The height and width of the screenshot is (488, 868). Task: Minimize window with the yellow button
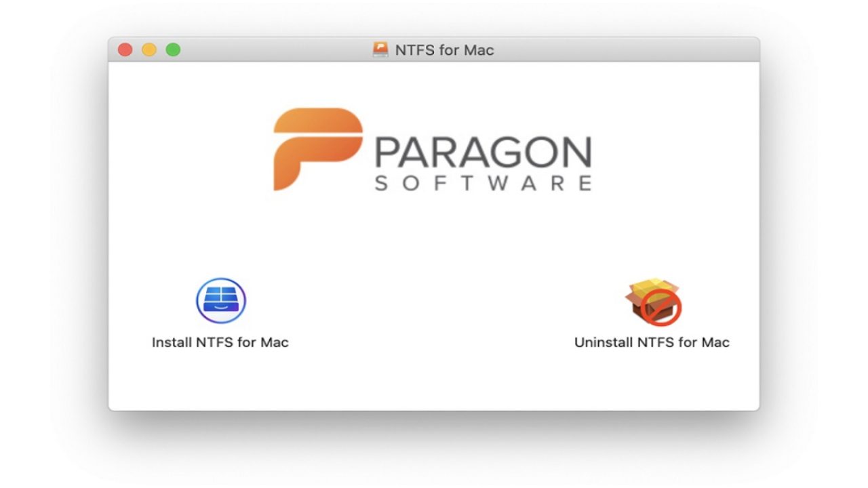pyautogui.click(x=149, y=49)
